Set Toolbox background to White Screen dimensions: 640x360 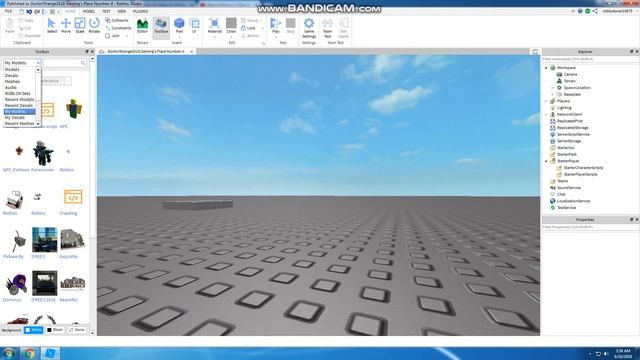click(x=33, y=329)
